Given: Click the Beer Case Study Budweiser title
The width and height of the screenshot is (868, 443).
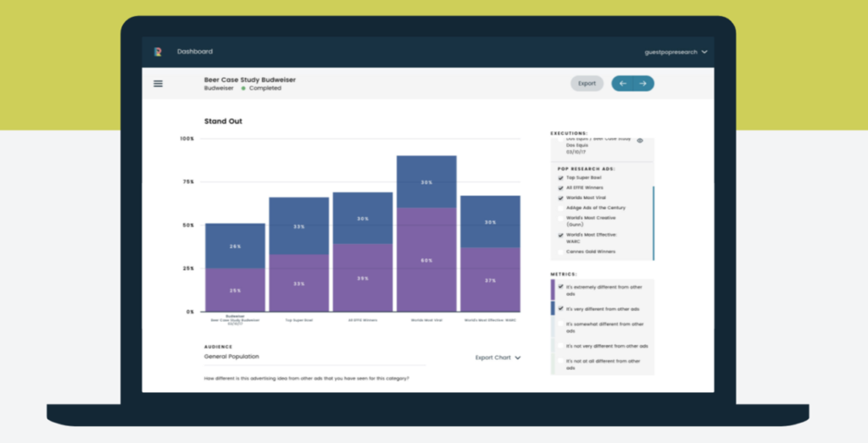Looking at the screenshot, I should [x=250, y=80].
